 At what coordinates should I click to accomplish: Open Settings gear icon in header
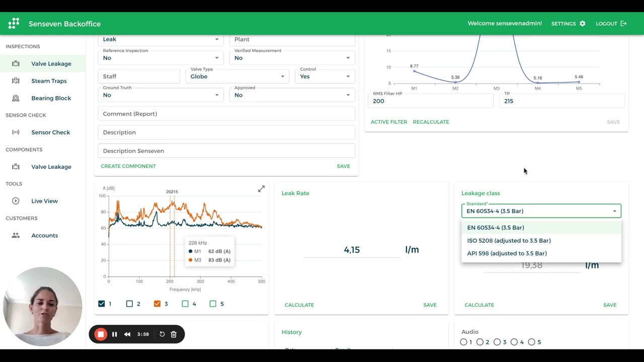[x=583, y=24]
